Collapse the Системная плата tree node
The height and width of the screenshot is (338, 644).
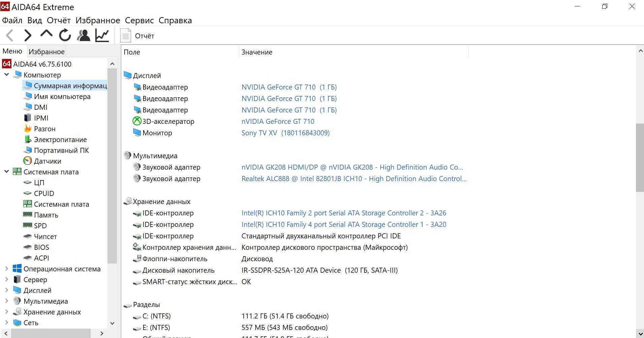[6, 171]
